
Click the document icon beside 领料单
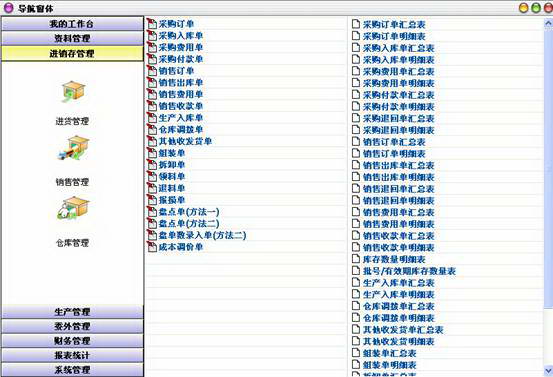(152, 176)
